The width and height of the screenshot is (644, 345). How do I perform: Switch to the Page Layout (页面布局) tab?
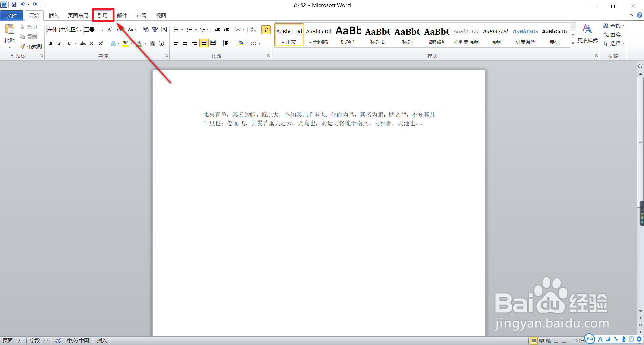coord(78,16)
